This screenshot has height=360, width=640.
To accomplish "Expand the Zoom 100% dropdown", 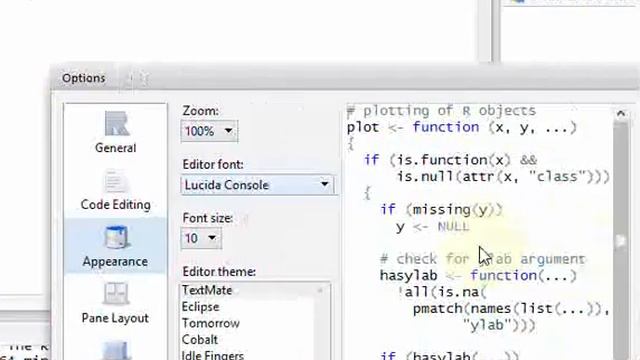I will pyautogui.click(x=209, y=131).
